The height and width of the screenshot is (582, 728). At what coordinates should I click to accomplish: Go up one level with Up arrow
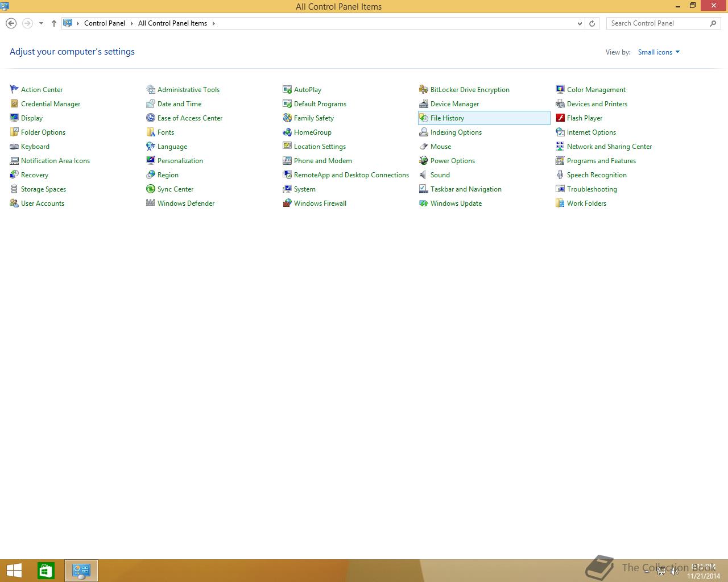(x=54, y=23)
